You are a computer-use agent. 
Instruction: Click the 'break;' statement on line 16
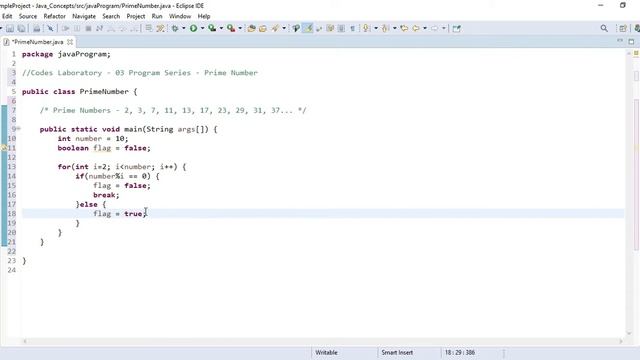click(106, 195)
